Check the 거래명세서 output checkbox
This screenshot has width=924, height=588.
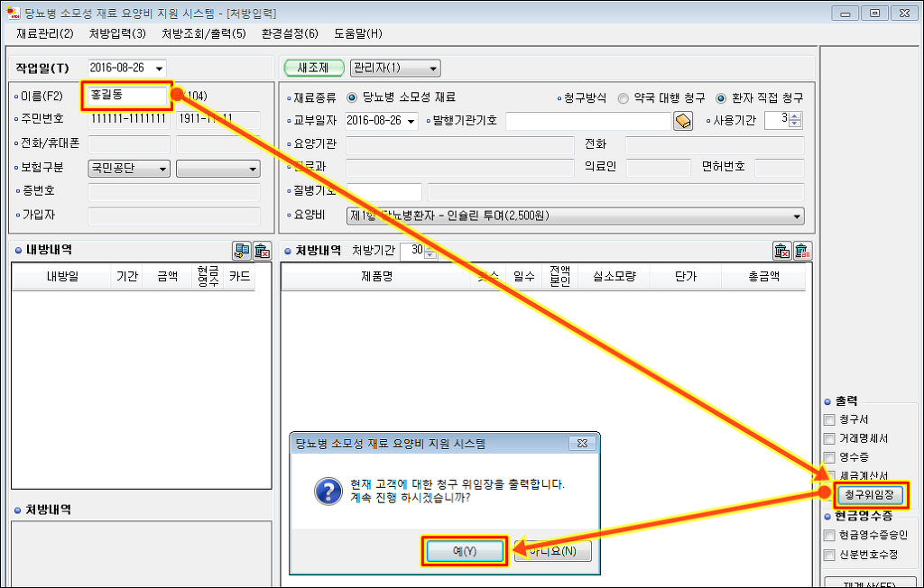(x=829, y=438)
